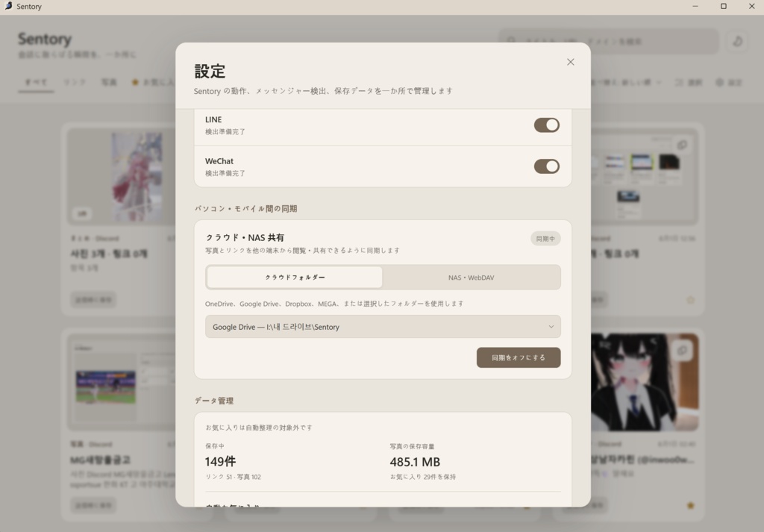Open the Google Drive folder dropdown
764x532 pixels.
click(383, 327)
